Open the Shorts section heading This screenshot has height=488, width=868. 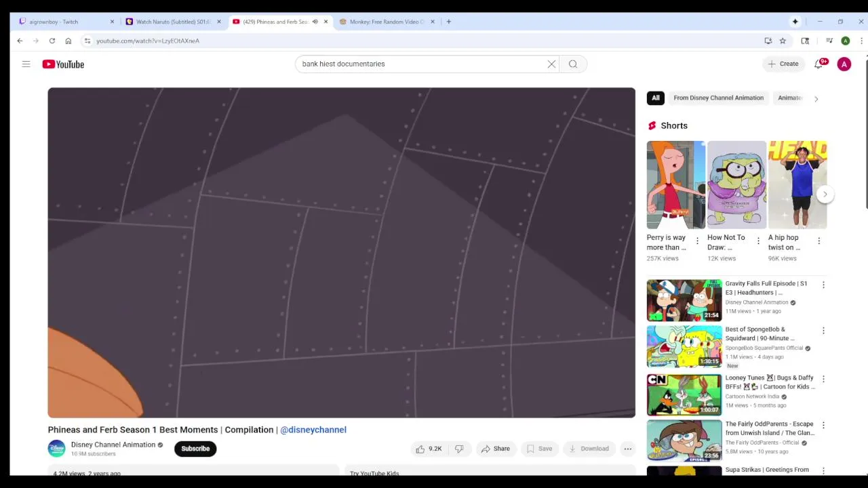pyautogui.click(x=674, y=125)
